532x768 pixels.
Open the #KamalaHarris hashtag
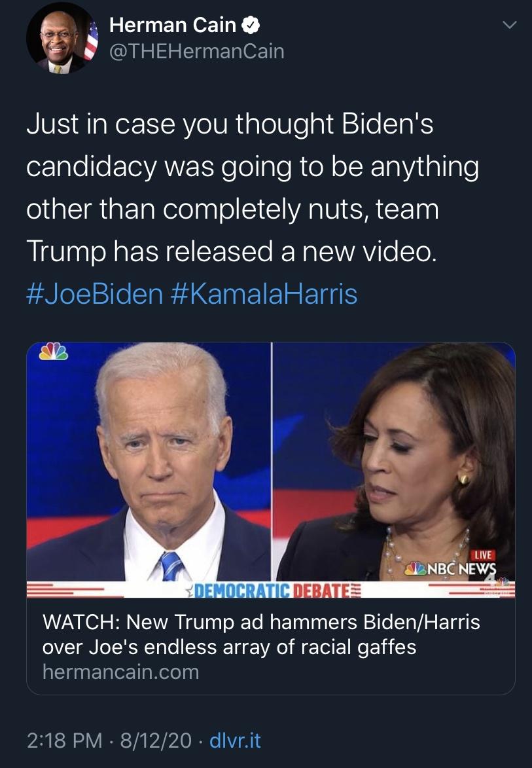point(264,293)
